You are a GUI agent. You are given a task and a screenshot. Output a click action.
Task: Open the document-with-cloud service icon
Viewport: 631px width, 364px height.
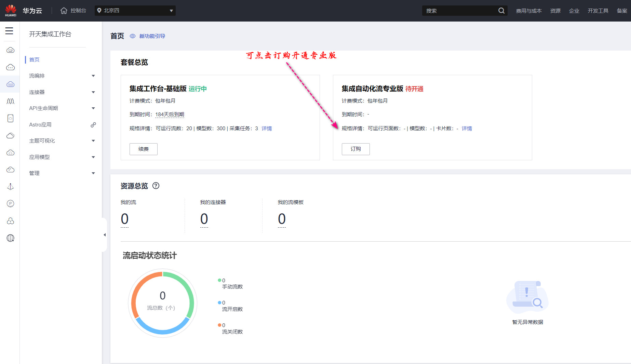pyautogui.click(x=11, y=118)
